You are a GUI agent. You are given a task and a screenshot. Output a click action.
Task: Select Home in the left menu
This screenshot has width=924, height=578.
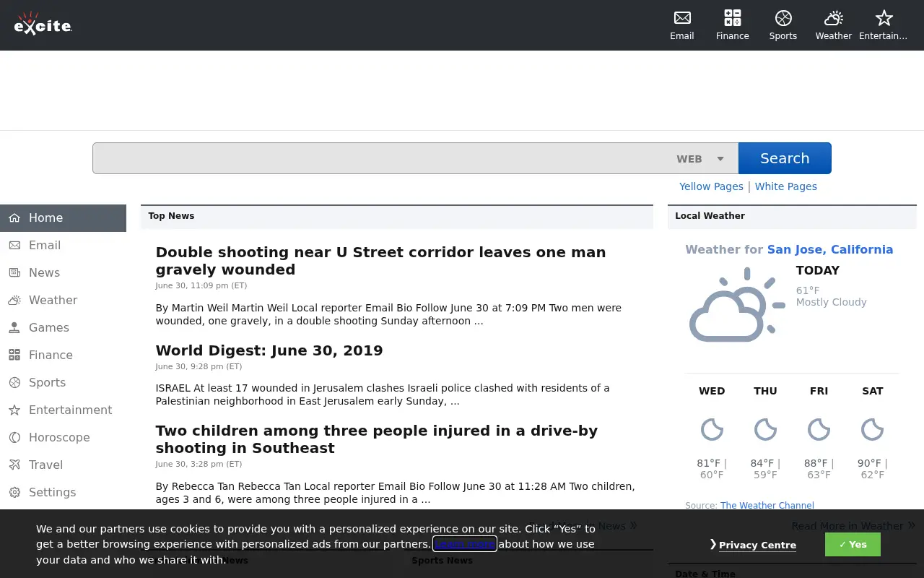63,217
